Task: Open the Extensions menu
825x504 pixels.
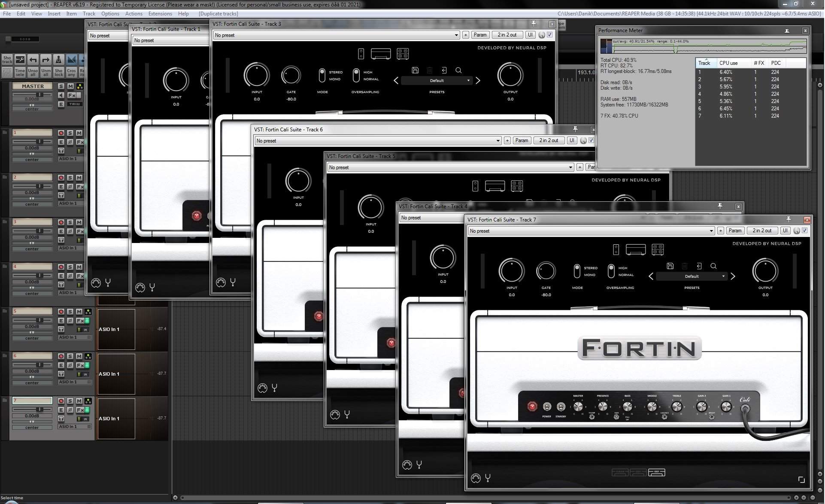Action: 160,14
